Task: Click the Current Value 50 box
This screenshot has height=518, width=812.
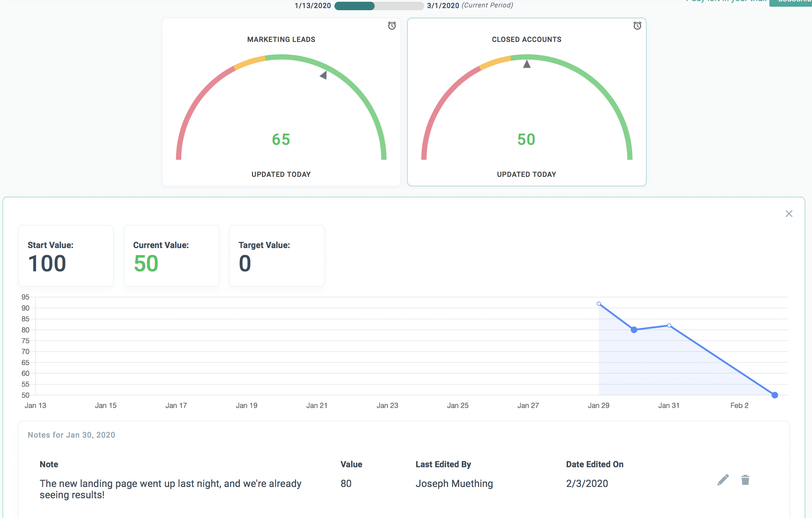Action: pyautogui.click(x=171, y=256)
